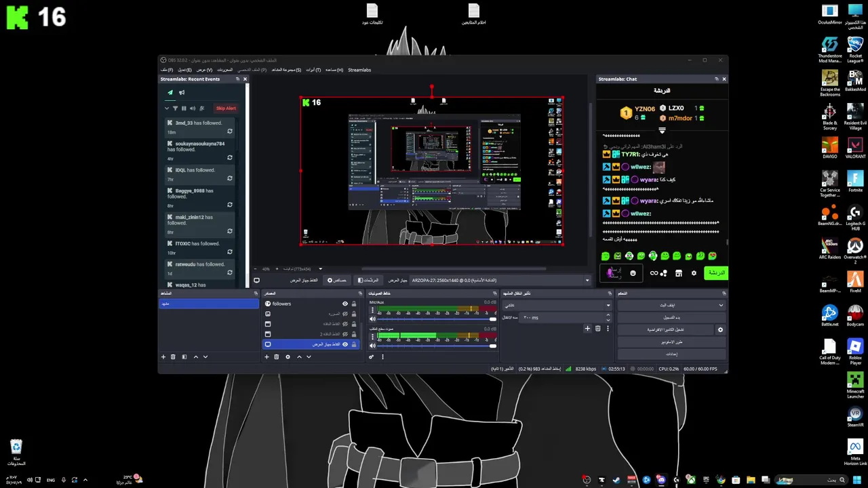Open the File (F) menu in OBS
This screenshot has width=868, height=488.
click(166, 70)
